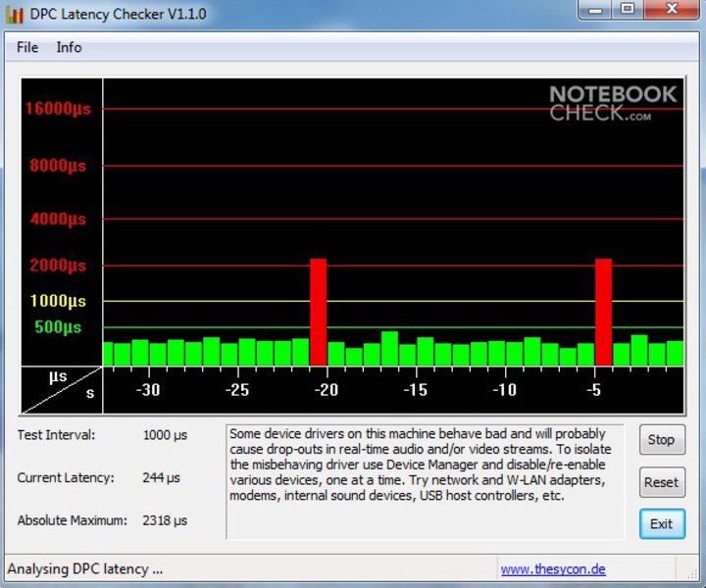This screenshot has height=588, width=706.
Task: Click the '-15' time axis label
Action: (415, 390)
